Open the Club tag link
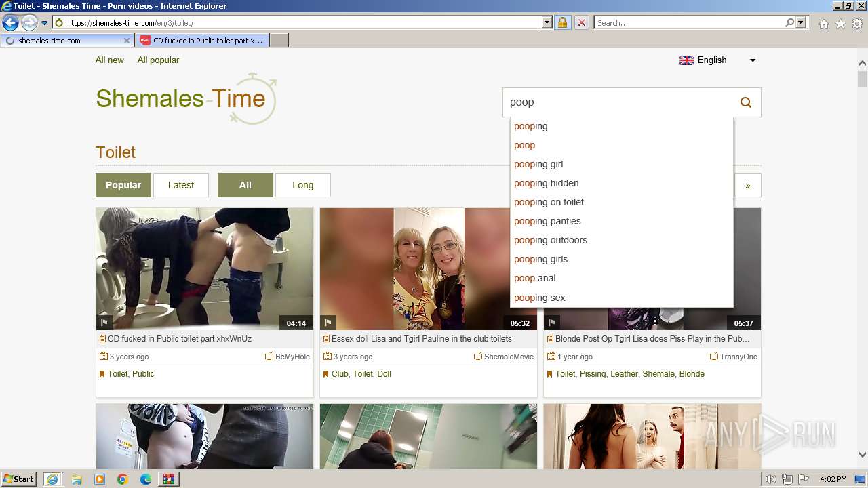The image size is (868, 488). [x=340, y=374]
